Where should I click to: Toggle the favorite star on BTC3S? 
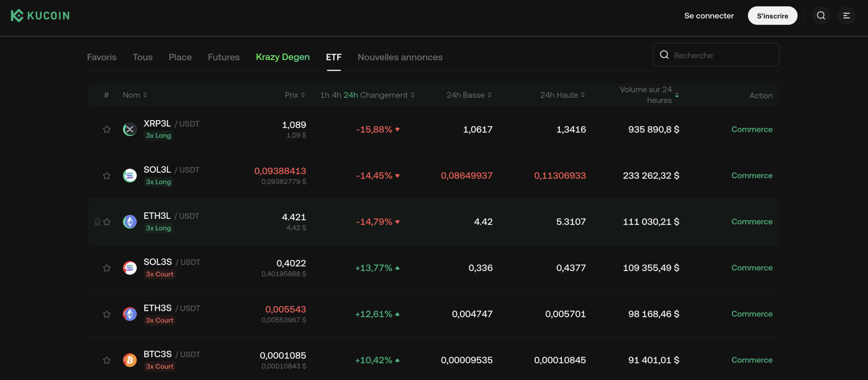tap(107, 360)
